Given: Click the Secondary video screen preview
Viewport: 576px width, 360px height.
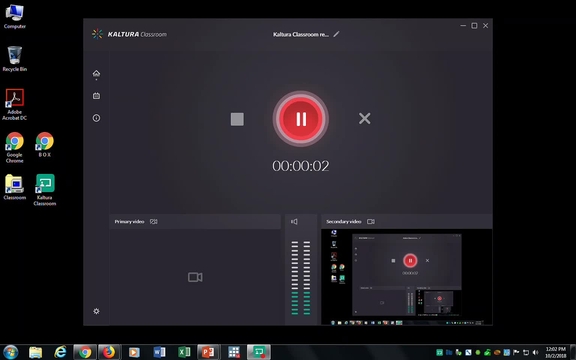Looking at the screenshot, I should [407, 277].
